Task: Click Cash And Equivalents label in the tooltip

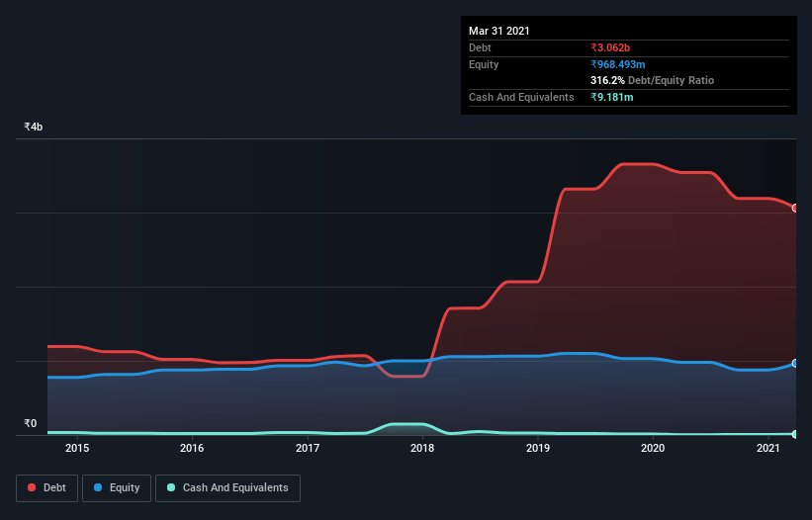Action: (521, 97)
